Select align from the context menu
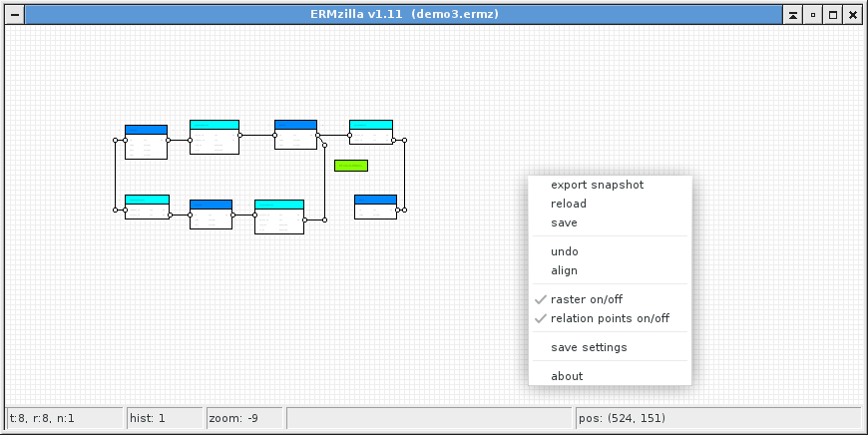This screenshot has height=435, width=868. [x=564, y=270]
